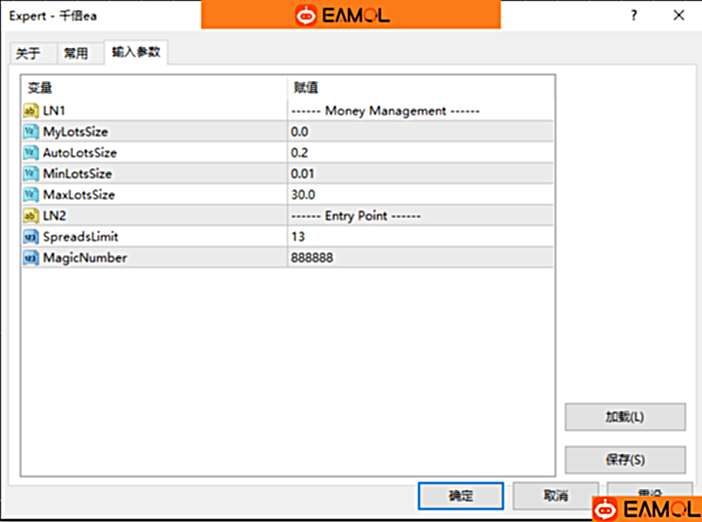Select the SpreadsLimit variable name

(81, 237)
